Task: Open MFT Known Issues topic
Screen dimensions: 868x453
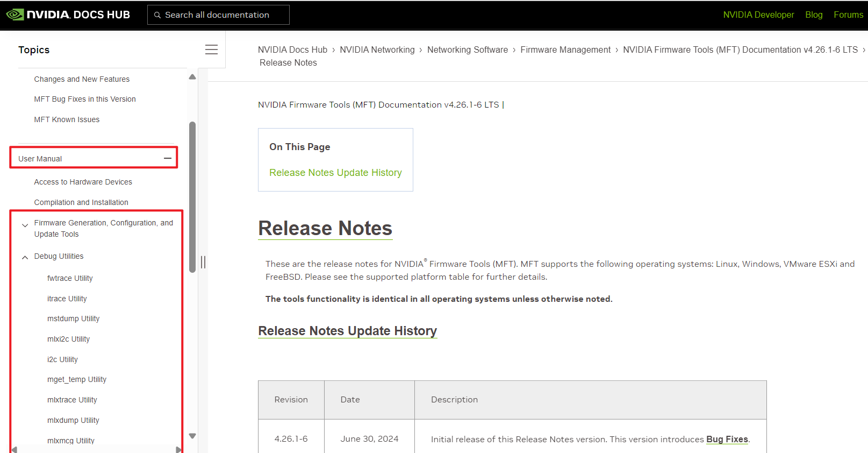Action: 67,119
